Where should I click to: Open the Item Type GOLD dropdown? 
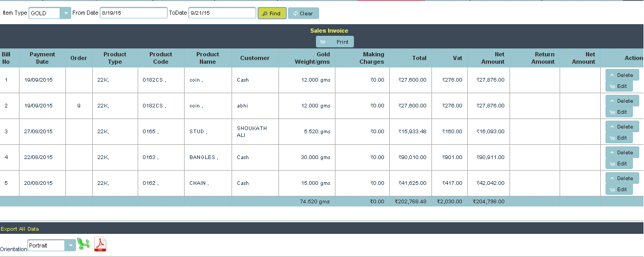click(x=64, y=13)
